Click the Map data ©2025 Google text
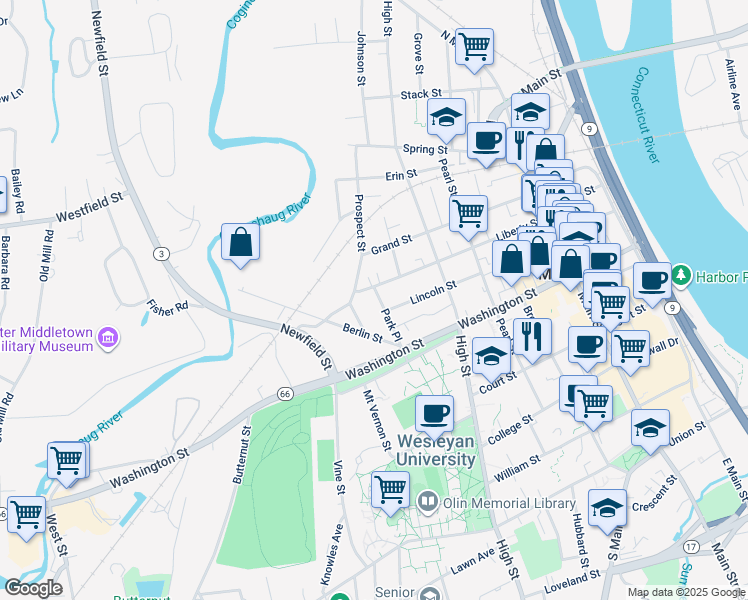Image resolution: width=748 pixels, height=600 pixels. click(x=687, y=592)
